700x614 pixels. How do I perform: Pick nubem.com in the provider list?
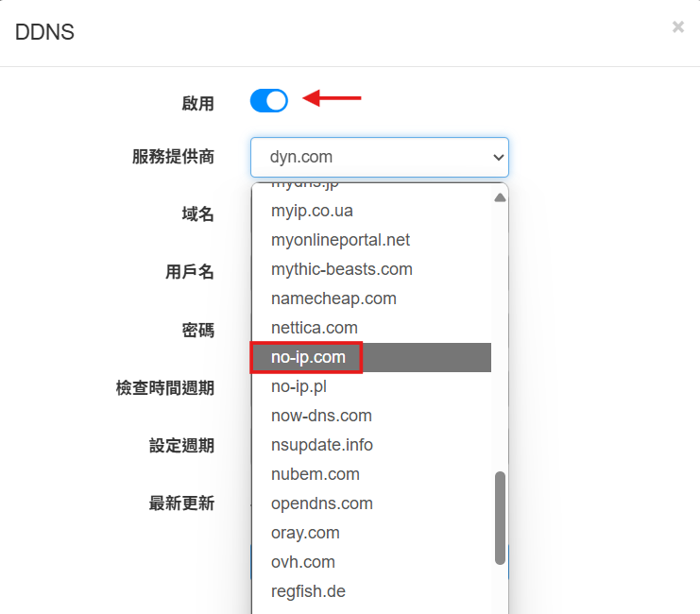(372, 474)
